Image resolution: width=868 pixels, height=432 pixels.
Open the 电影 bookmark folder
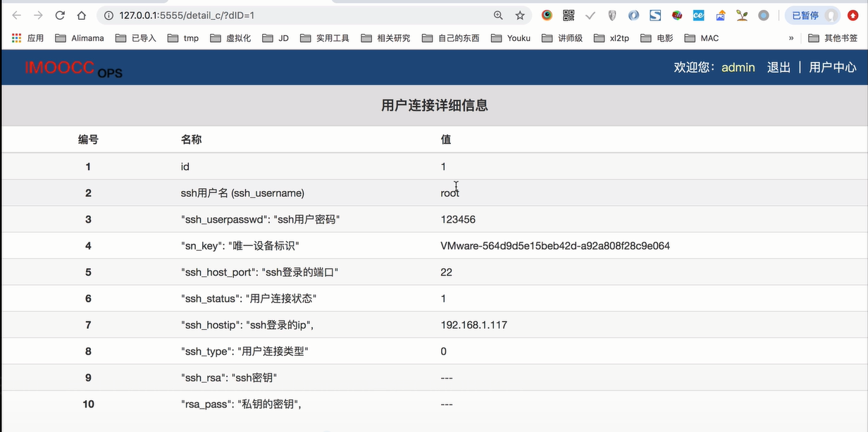click(657, 38)
